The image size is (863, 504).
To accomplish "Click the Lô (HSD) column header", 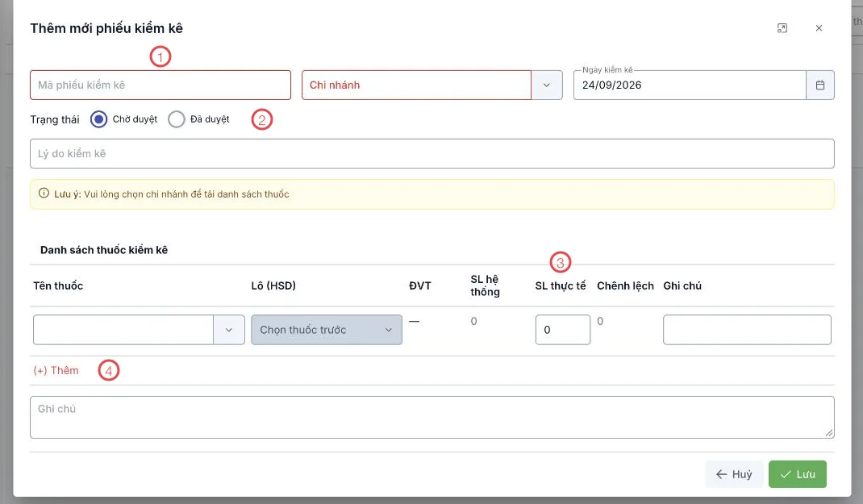I will point(273,285).
